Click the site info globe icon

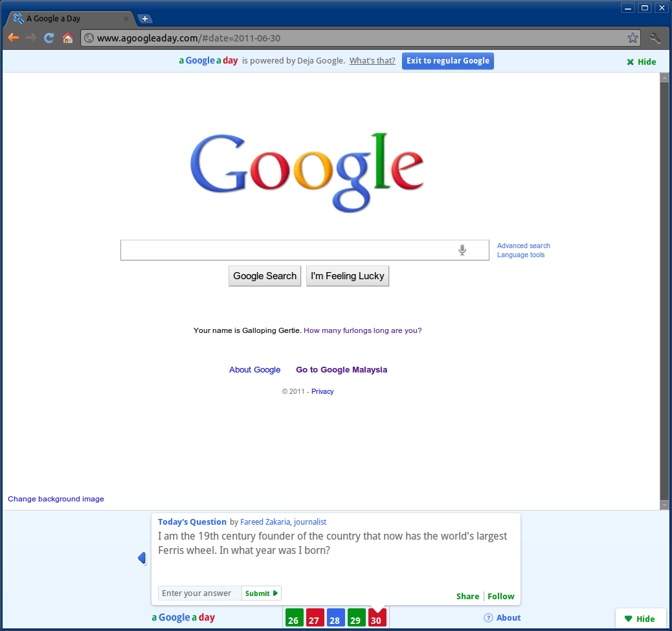(x=89, y=38)
